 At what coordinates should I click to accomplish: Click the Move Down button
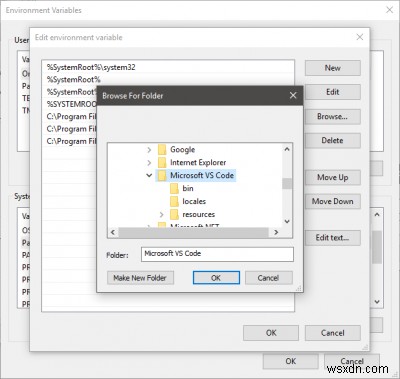tap(333, 201)
